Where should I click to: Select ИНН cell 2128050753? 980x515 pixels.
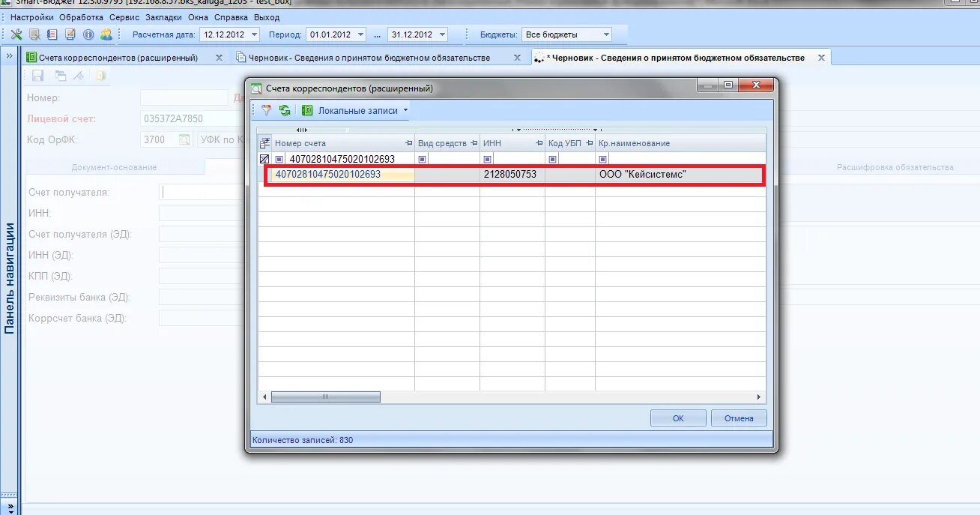512,175
